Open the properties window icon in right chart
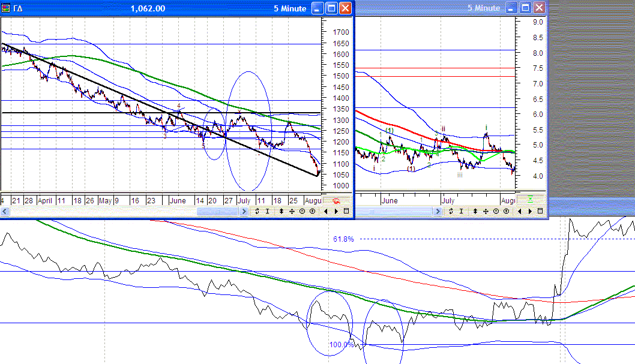The width and height of the screenshot is (635, 364). [540, 211]
